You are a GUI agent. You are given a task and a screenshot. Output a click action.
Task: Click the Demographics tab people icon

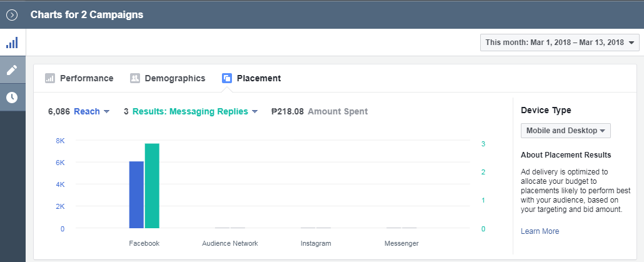[x=135, y=78]
